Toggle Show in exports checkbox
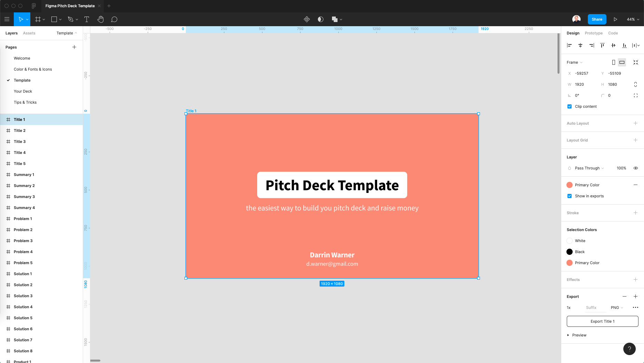The height and width of the screenshot is (363, 644). point(570,196)
